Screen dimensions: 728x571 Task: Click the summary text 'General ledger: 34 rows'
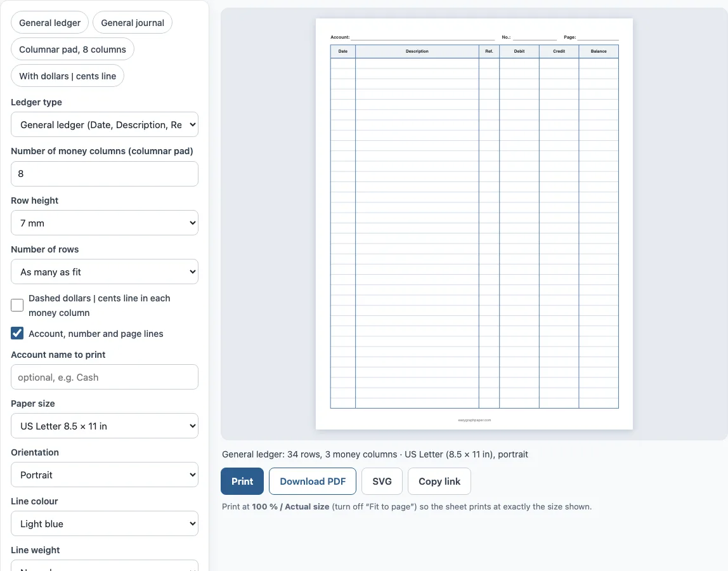click(271, 454)
